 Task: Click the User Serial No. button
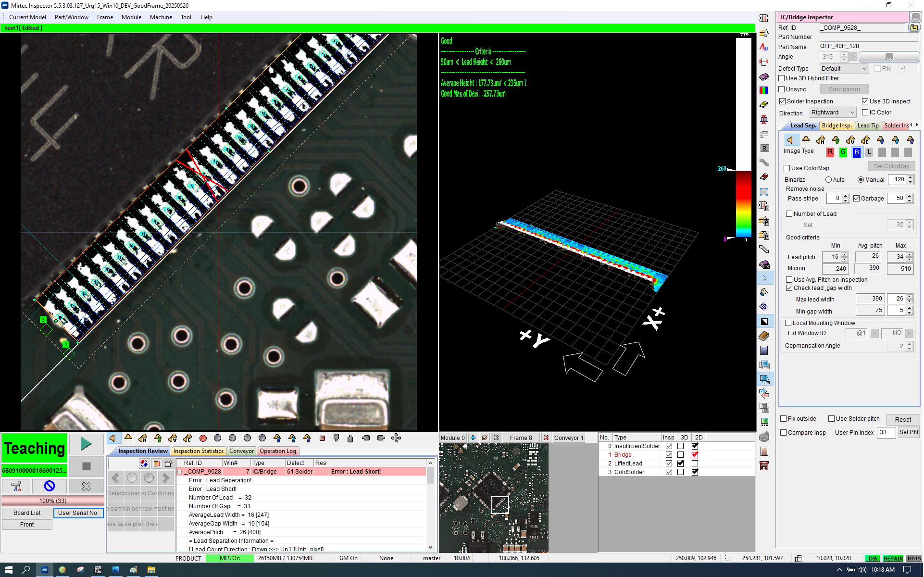[x=78, y=513]
